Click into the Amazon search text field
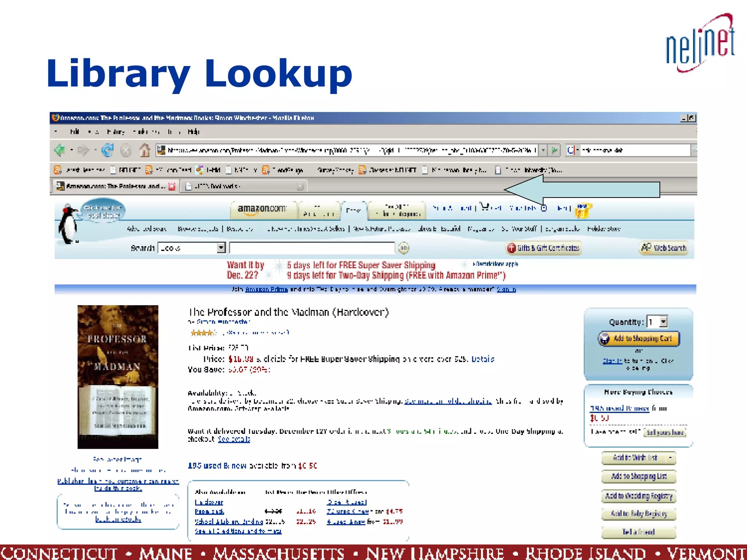Viewport: 747px width, 560px height. click(x=312, y=248)
